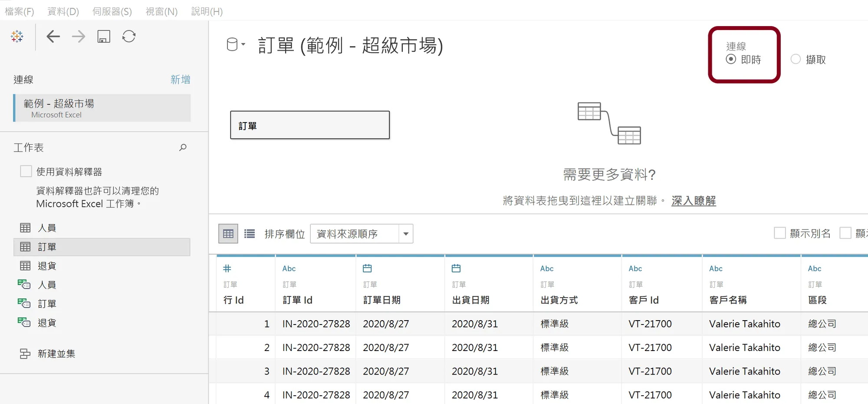This screenshot has height=404, width=868.
Task: Refresh the data source with the circular arrow
Action: click(x=129, y=36)
